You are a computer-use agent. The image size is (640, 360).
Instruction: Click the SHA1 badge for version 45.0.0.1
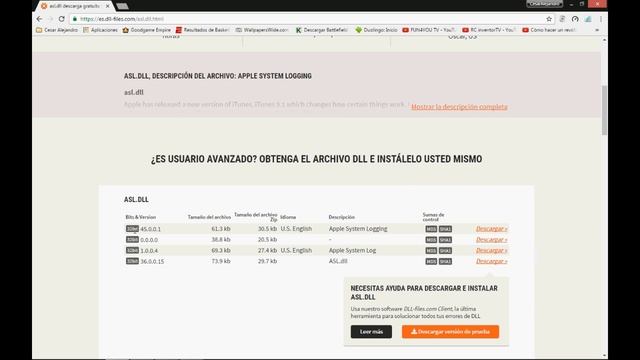(x=445, y=229)
